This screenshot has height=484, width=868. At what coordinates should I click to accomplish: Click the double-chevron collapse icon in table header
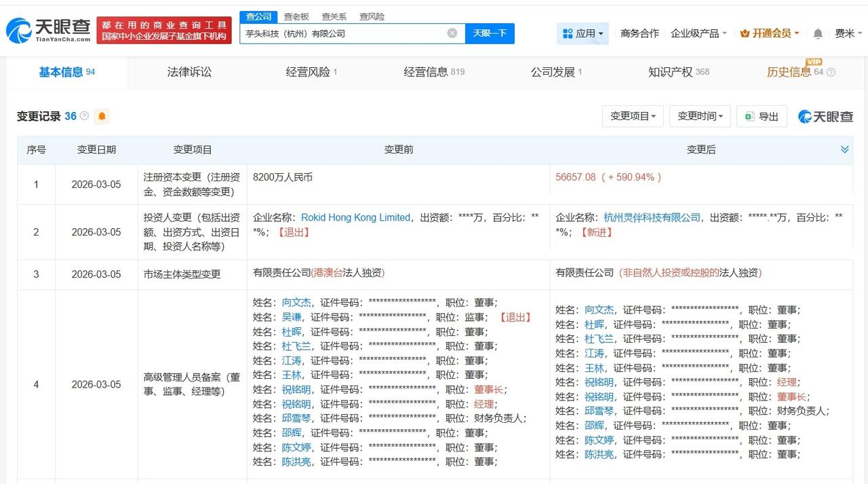[x=844, y=149]
